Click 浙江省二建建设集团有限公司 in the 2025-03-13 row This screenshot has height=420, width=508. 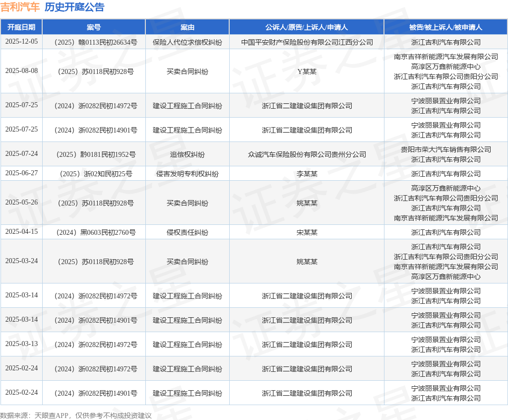(307, 345)
